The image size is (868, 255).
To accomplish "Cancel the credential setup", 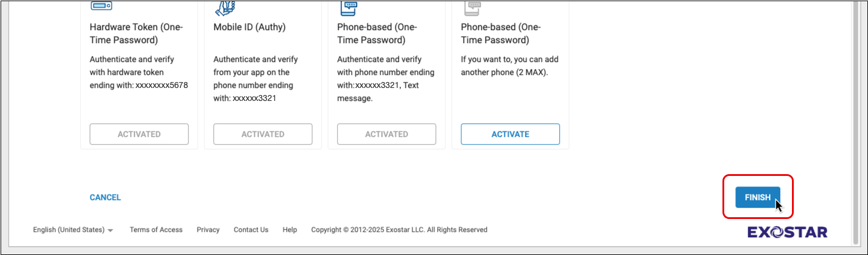I will [x=105, y=198].
